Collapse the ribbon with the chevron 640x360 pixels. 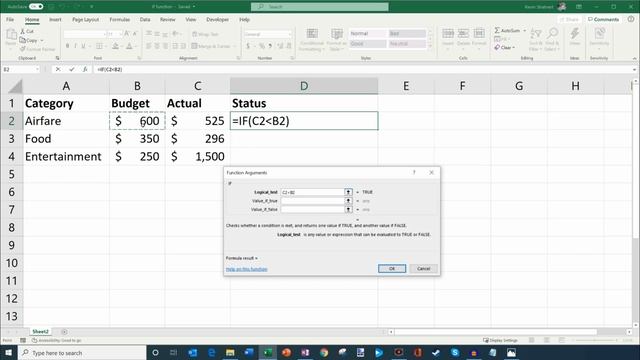tap(634, 58)
